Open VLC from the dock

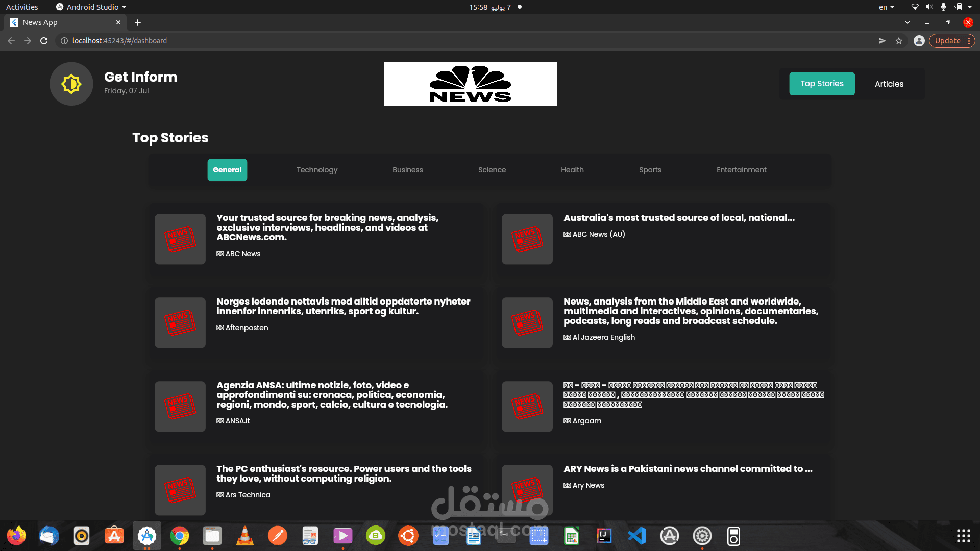(x=245, y=536)
